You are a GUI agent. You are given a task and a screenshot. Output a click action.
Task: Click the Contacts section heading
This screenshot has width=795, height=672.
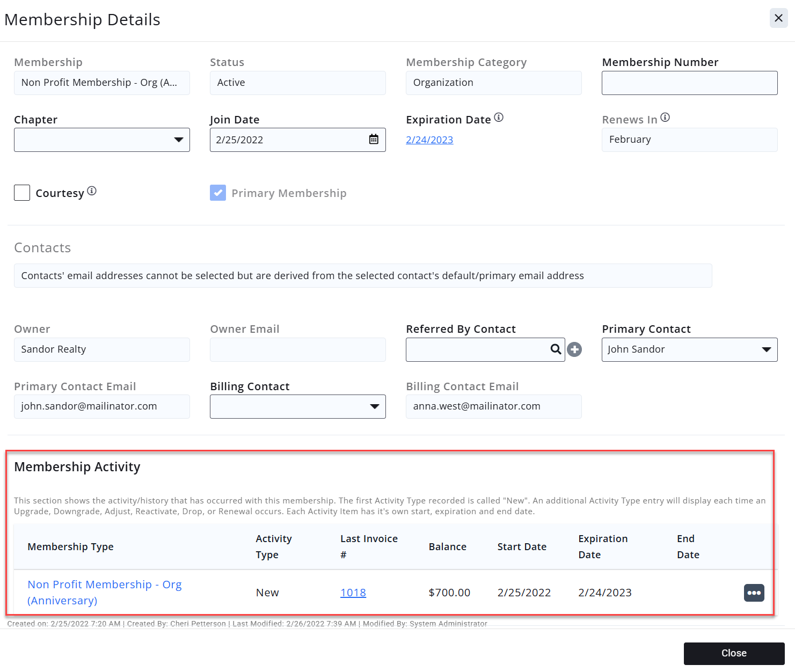tap(42, 247)
